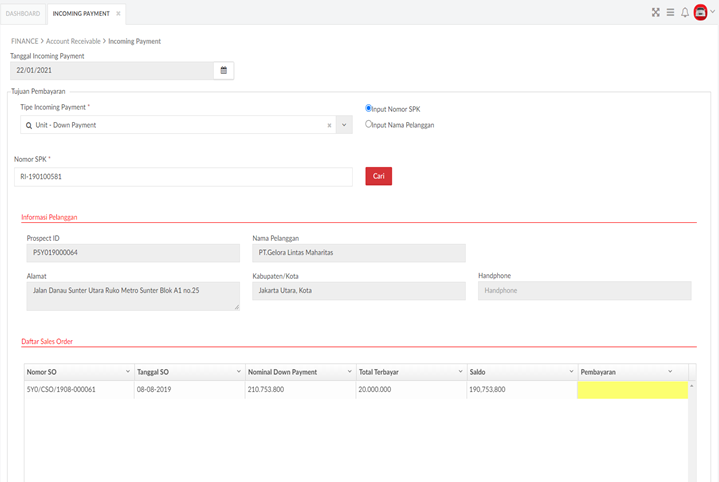Click the Handphone field
Image resolution: width=719 pixels, height=482 pixels.
coord(585,291)
